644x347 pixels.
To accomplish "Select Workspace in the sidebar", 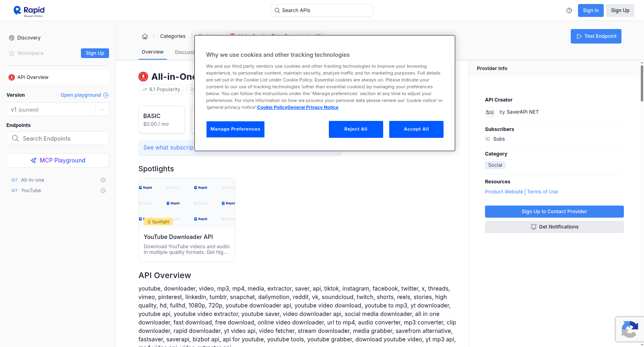I will click(x=26, y=53).
